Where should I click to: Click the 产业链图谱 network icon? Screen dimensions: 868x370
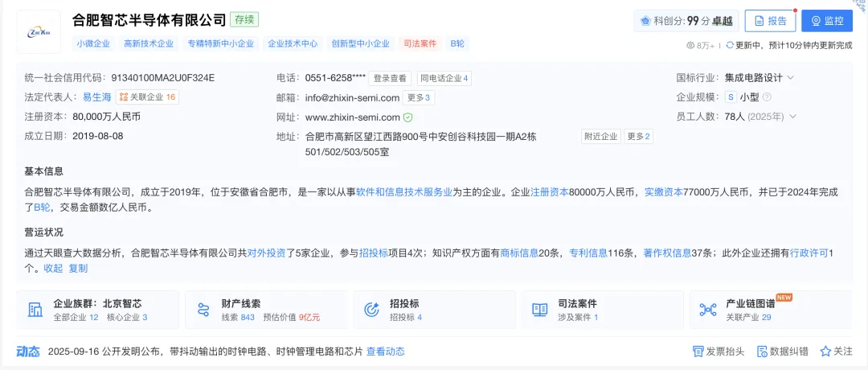point(708,310)
